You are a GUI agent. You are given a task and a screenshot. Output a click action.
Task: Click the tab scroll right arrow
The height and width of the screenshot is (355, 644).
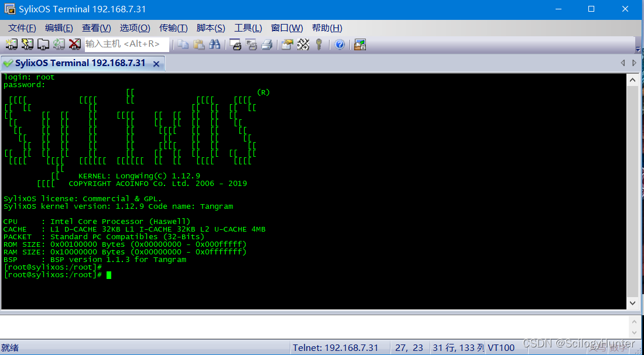pos(634,63)
